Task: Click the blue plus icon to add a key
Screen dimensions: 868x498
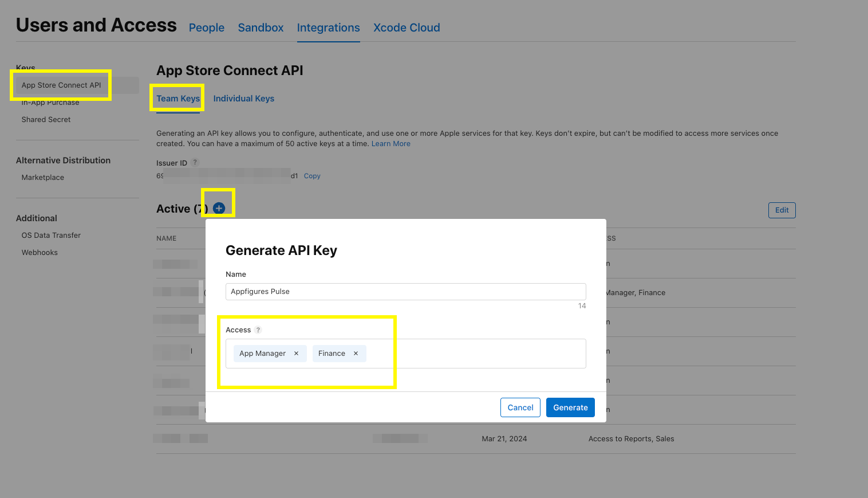Action: (x=218, y=208)
